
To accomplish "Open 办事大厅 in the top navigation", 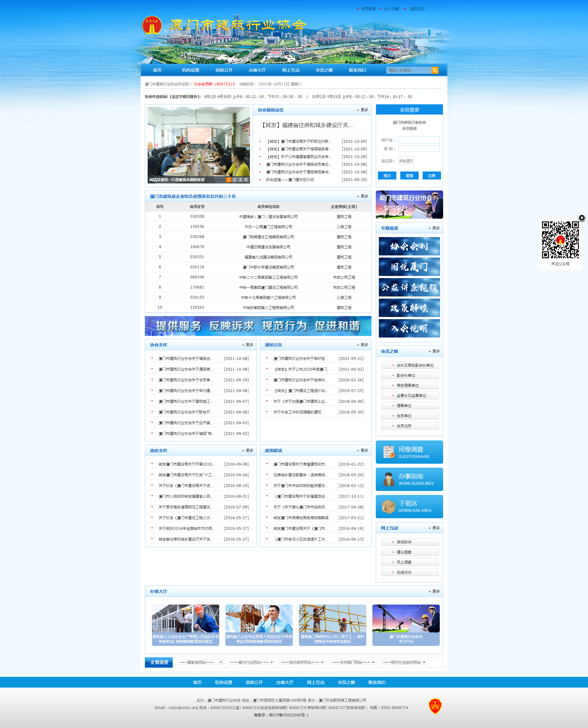I will [257, 70].
